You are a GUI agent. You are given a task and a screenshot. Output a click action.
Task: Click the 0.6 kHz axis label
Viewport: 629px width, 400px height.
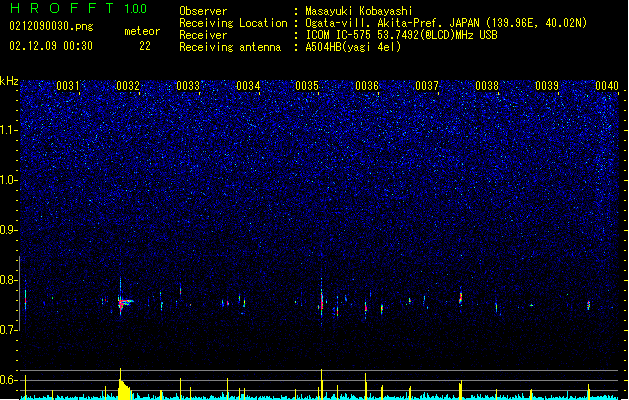8,380
